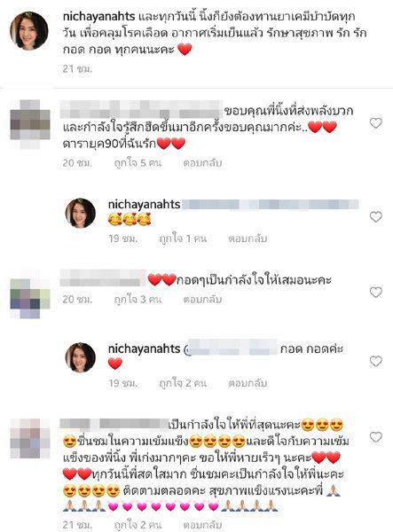This screenshot has width=393, height=532.
Task: Open blurred avatar of the กอดๆ commenter
Action: point(30,299)
